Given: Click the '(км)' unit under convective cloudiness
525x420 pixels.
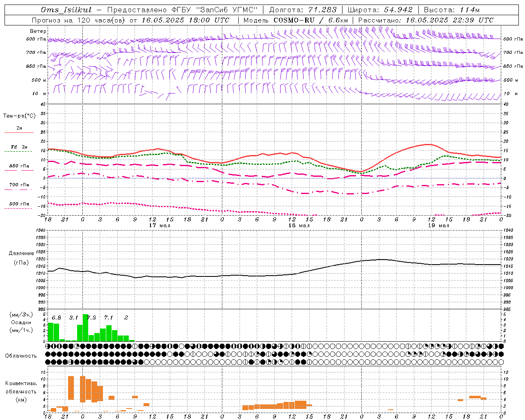Looking at the screenshot, I should [x=21, y=399].
